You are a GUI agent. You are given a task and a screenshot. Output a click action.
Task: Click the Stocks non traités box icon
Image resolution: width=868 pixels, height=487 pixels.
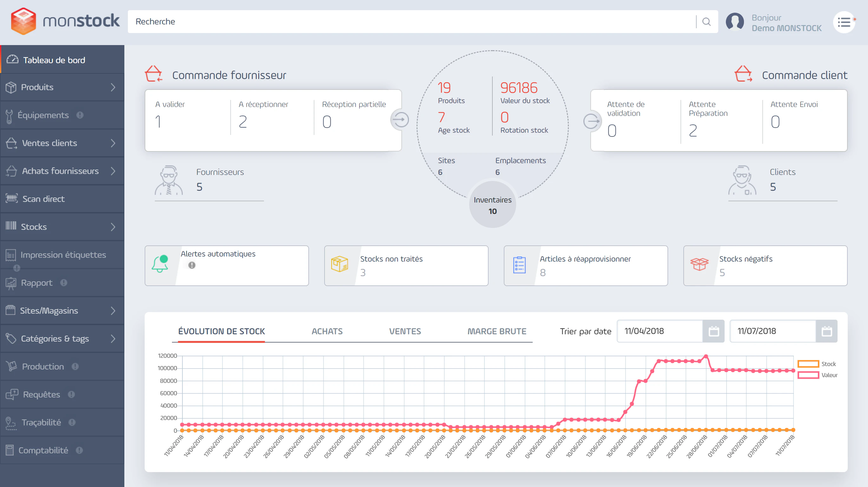339,264
